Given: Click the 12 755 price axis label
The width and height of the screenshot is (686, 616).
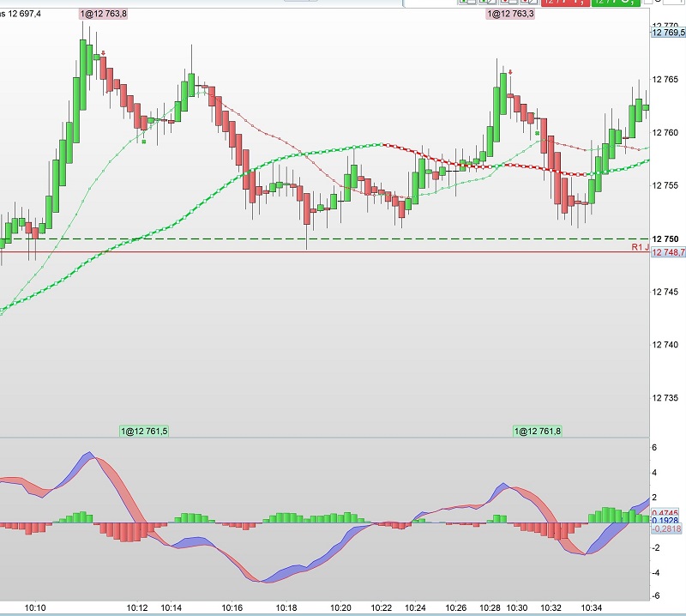Looking at the screenshot, I should [665, 185].
